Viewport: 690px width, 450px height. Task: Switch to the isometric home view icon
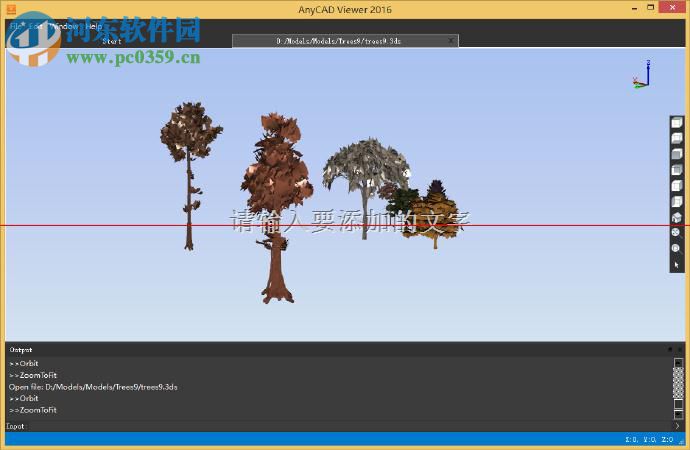677,217
